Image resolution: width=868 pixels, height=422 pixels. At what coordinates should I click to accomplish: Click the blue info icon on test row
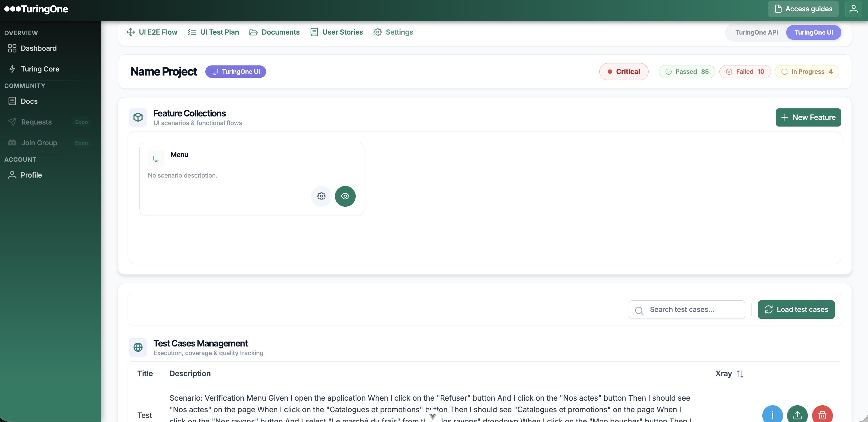click(772, 415)
